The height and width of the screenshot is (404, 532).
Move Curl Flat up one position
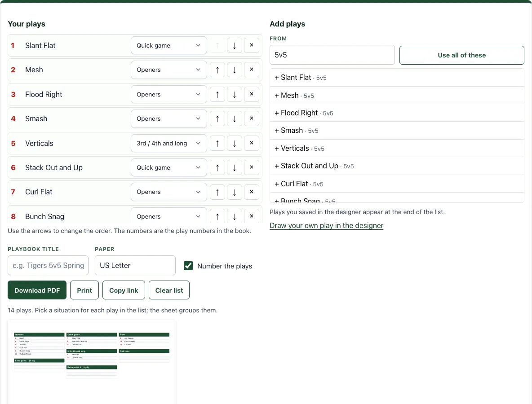pyautogui.click(x=217, y=192)
